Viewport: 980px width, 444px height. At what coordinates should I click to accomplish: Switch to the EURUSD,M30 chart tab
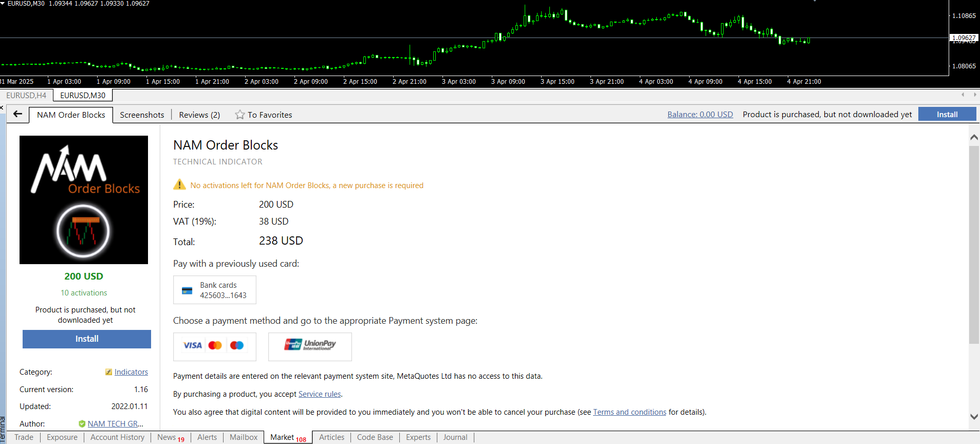(x=83, y=95)
